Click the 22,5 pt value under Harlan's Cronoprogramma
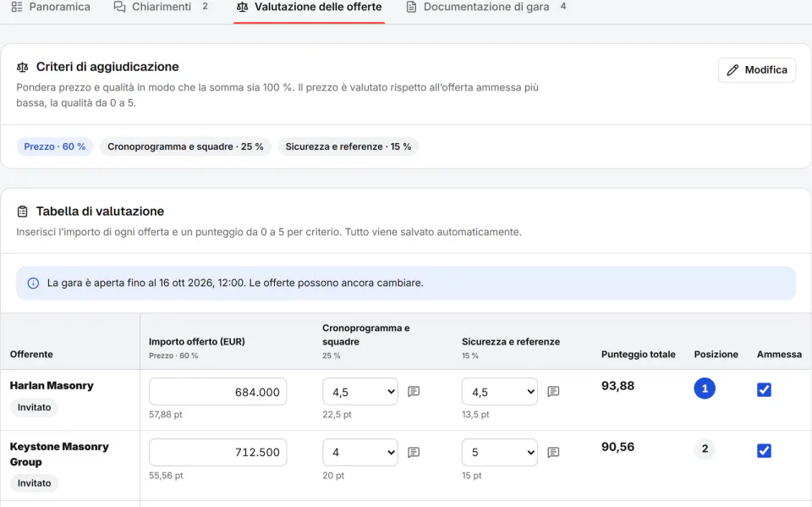Screen dimensions: 812x507 [x=337, y=415]
